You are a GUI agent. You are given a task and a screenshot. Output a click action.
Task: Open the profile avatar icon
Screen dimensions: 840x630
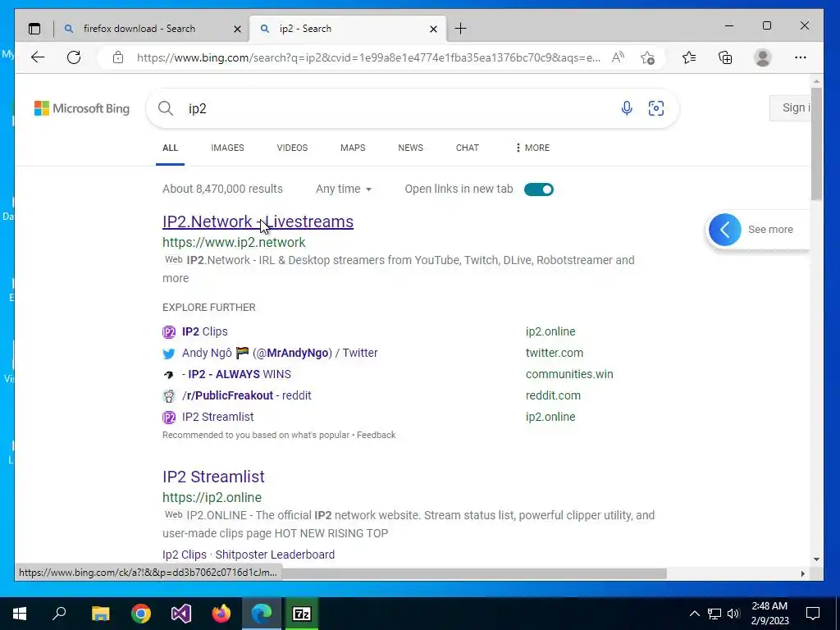[762, 57]
